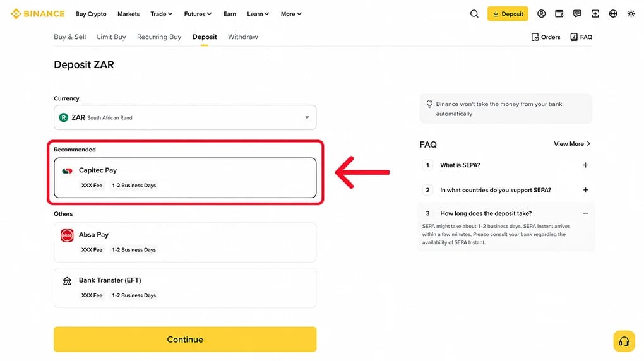Viewport: 644px width, 361px height.
Task: Switch to the Withdraw tab
Action: (242, 37)
